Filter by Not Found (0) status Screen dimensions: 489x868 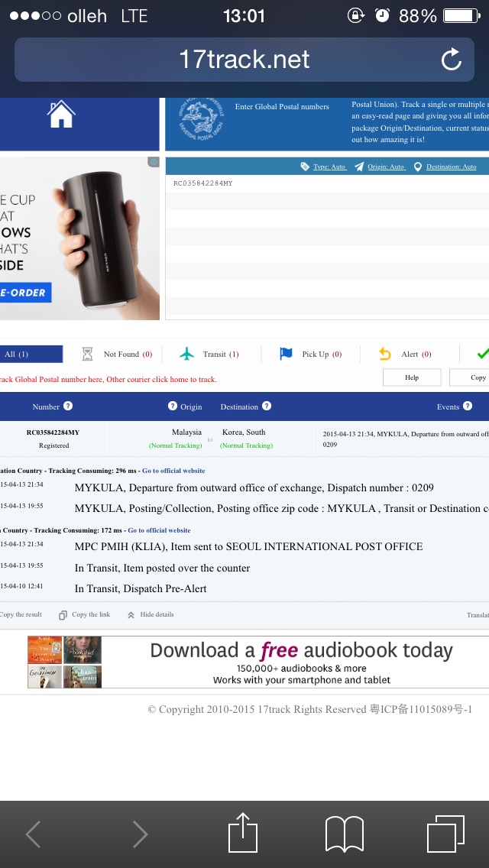118,354
